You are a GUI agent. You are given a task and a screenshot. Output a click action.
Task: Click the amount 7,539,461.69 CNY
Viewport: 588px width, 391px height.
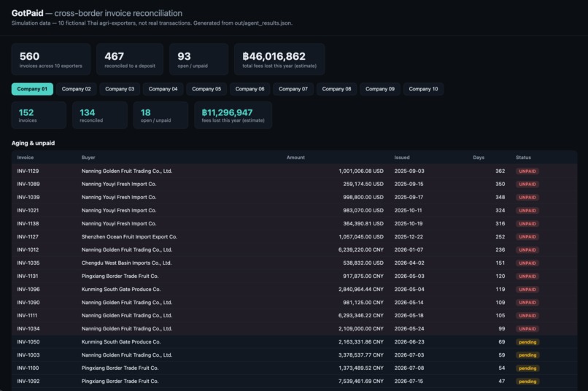[x=360, y=382]
